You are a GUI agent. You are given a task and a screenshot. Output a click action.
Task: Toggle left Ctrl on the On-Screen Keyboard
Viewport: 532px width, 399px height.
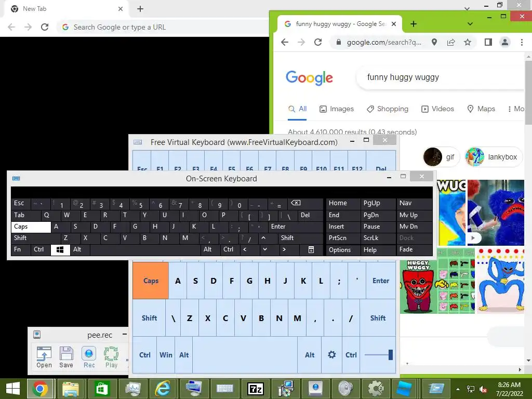click(41, 249)
